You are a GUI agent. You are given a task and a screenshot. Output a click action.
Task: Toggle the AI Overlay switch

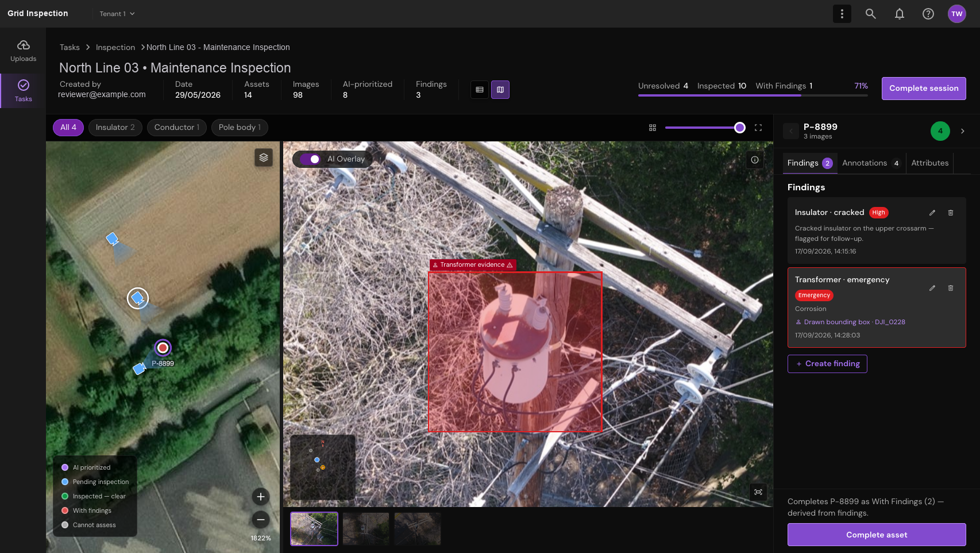310,159
